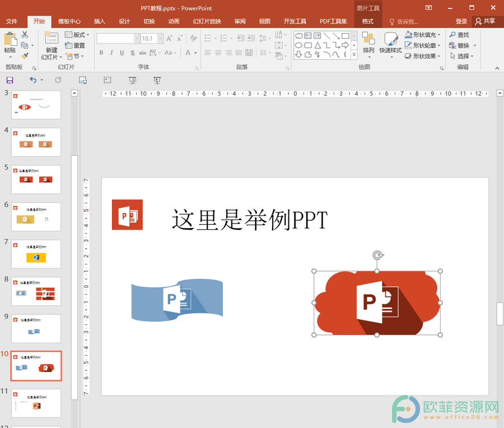Click the Sign in (登录) button
504x428 pixels.
tap(461, 21)
